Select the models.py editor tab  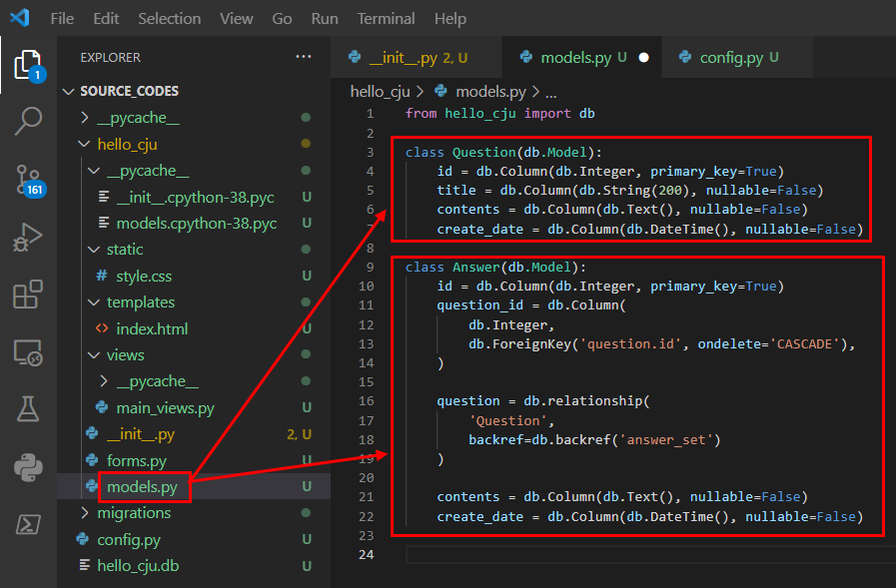tap(581, 57)
